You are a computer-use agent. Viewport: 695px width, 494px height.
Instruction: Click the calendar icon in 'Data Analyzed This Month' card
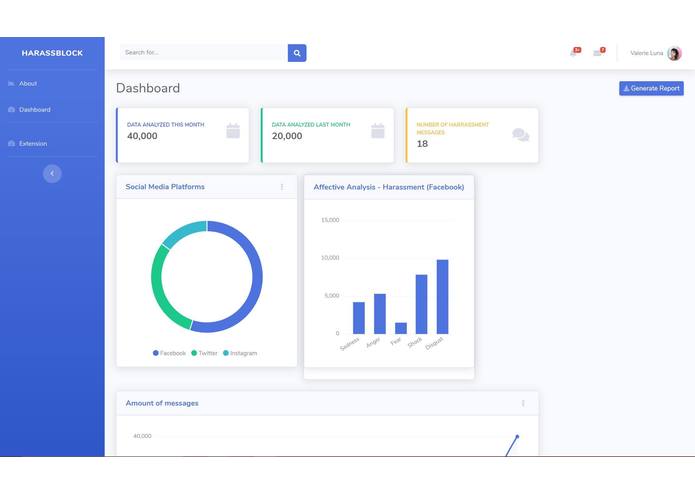coord(233,131)
